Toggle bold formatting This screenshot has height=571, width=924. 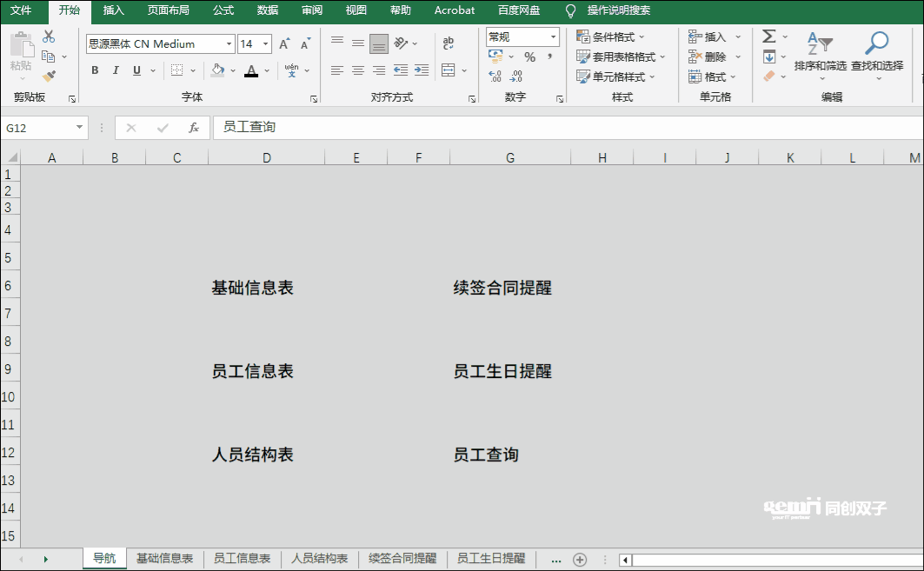point(95,70)
